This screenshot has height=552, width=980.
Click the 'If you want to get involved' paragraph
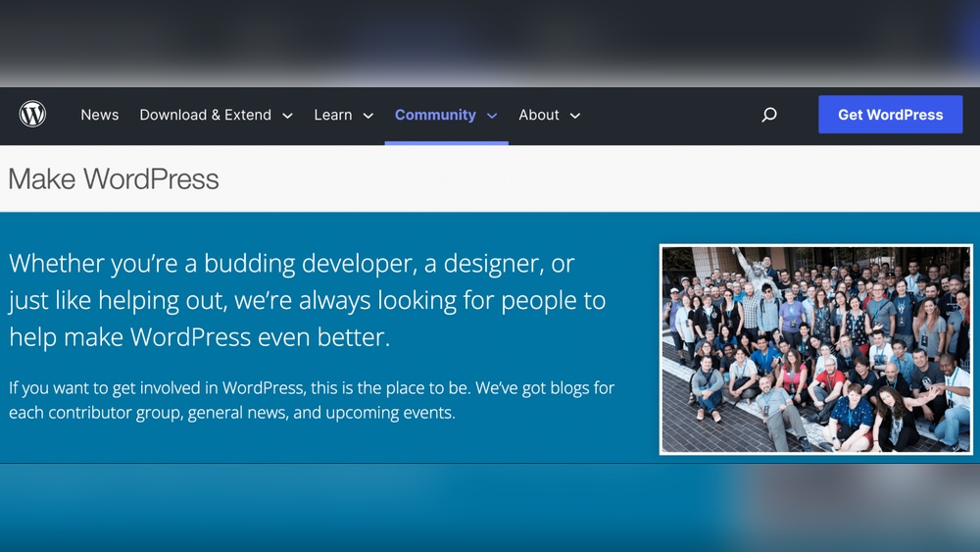coord(312,400)
